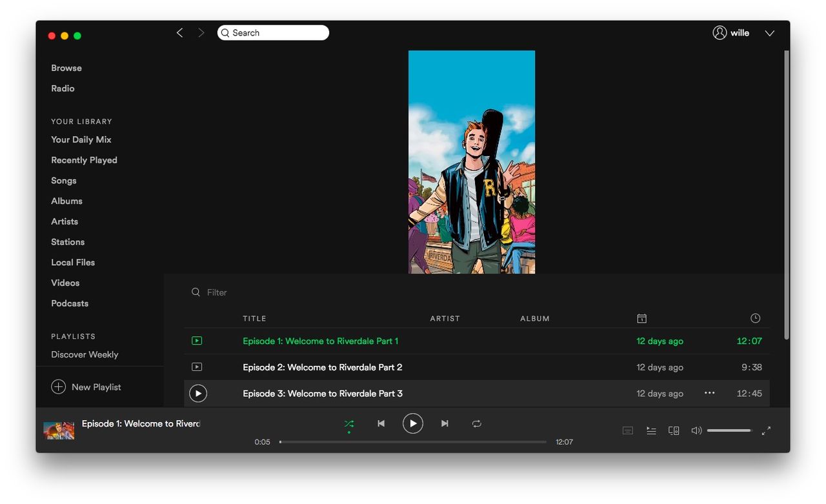
Task: Open Artists library
Action: [x=65, y=221]
